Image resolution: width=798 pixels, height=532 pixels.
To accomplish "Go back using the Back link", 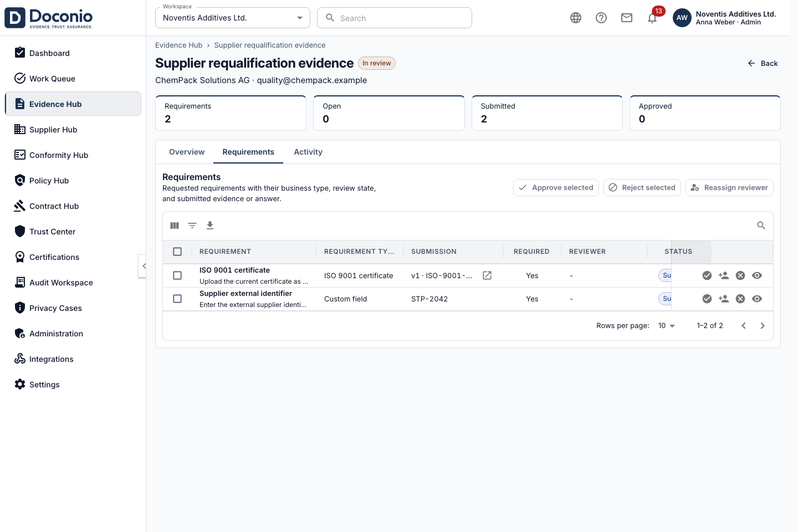I will pos(763,63).
